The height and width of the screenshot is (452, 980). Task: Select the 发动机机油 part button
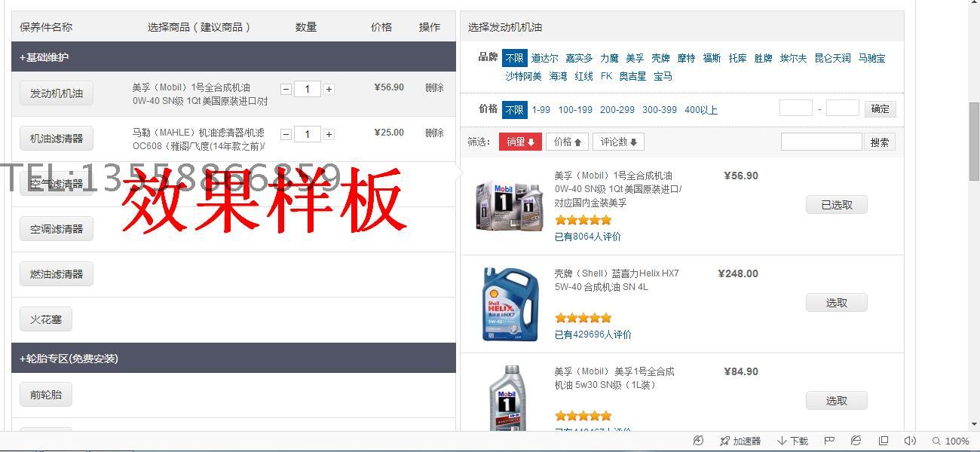[57, 93]
